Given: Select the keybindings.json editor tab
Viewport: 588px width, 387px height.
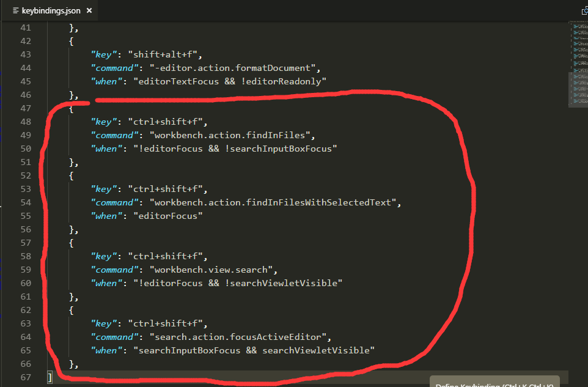Looking at the screenshot, I should click(x=50, y=10).
